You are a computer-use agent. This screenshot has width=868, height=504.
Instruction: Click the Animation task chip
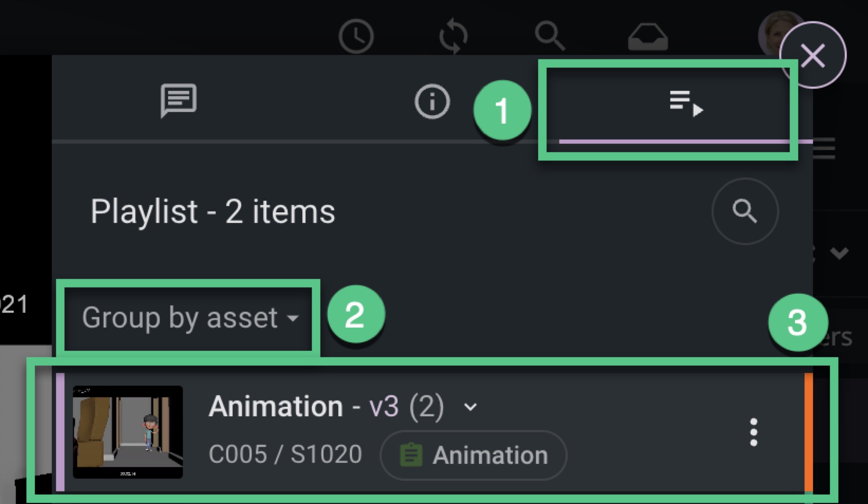[x=474, y=455]
